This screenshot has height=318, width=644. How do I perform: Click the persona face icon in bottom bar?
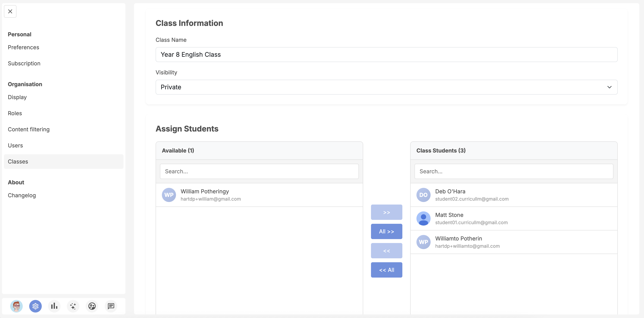(x=92, y=306)
